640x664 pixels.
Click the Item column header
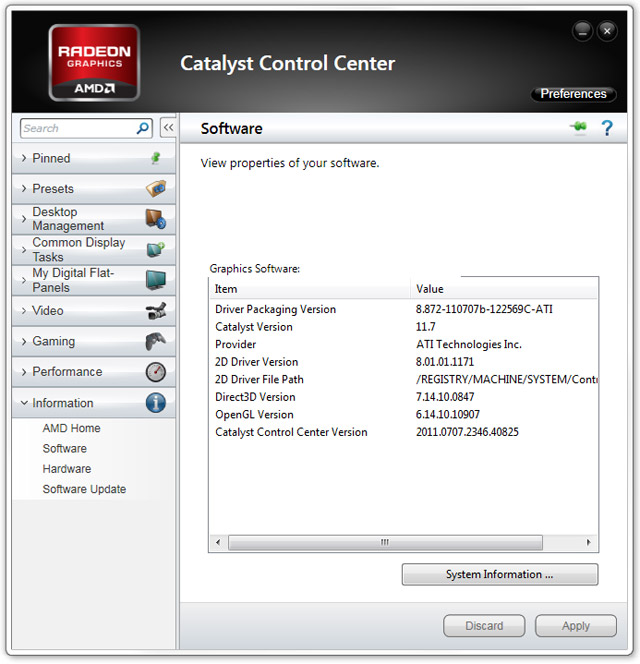tap(310, 289)
